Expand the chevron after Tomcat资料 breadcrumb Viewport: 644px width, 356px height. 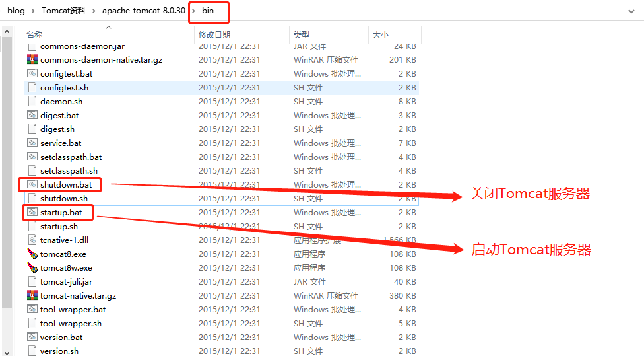pyautogui.click(x=94, y=11)
